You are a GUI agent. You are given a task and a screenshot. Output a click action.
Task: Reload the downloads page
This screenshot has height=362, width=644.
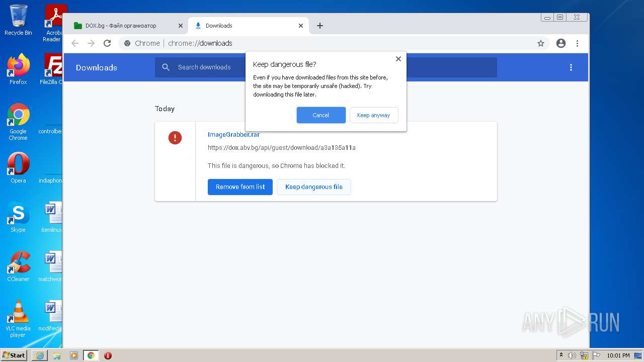(107, 43)
